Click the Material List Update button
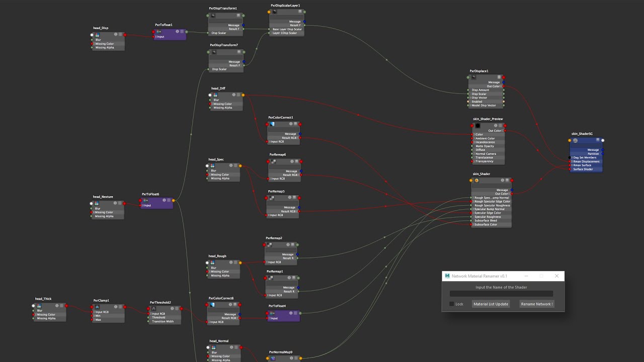The image size is (644, 362). click(x=491, y=304)
